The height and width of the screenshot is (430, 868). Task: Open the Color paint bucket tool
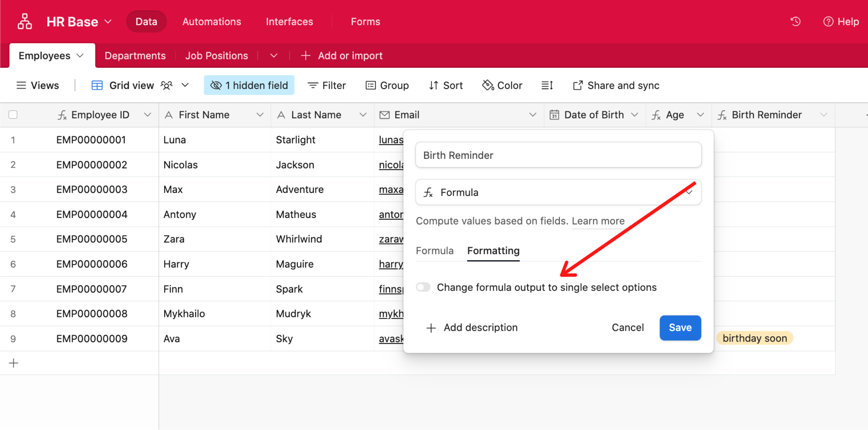point(502,85)
